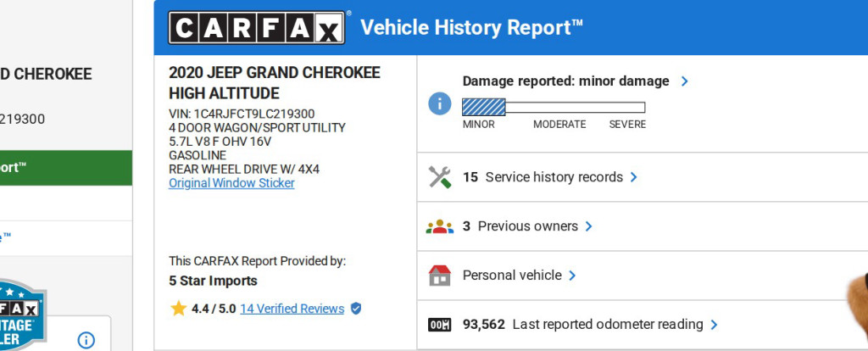Click the damage severity scale bar

(553, 108)
